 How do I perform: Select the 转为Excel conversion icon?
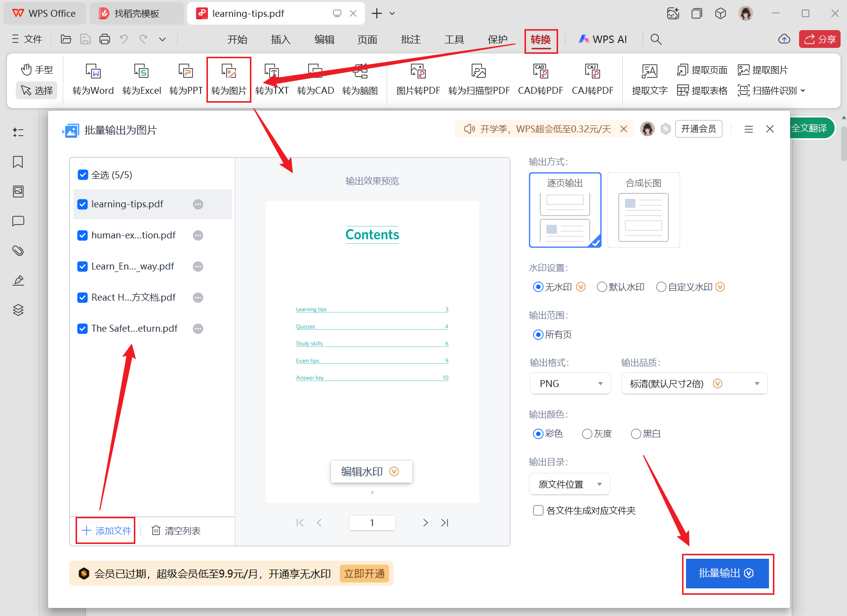point(141,79)
